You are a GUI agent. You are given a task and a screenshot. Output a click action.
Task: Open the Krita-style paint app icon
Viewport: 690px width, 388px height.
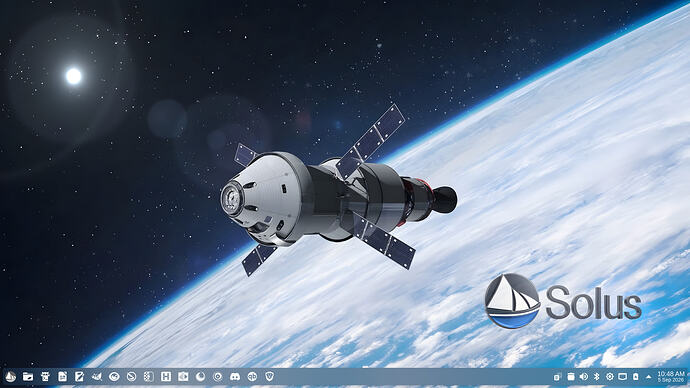(97, 377)
